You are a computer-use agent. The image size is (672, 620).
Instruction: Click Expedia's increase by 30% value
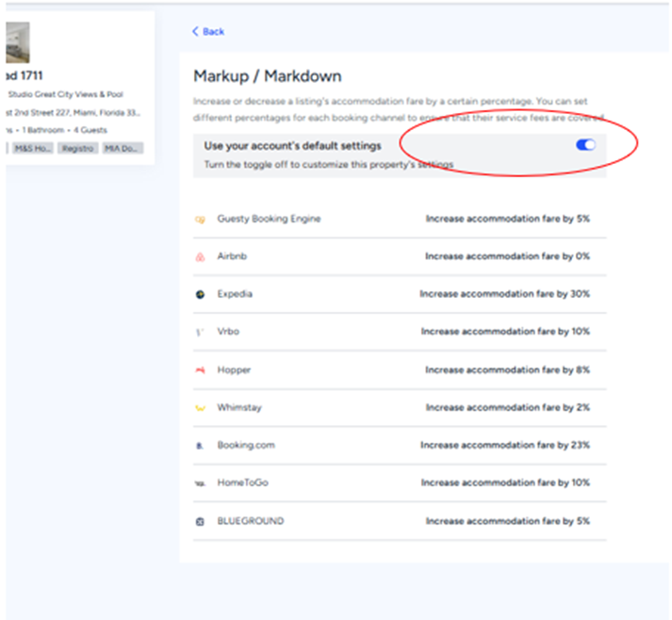504,294
